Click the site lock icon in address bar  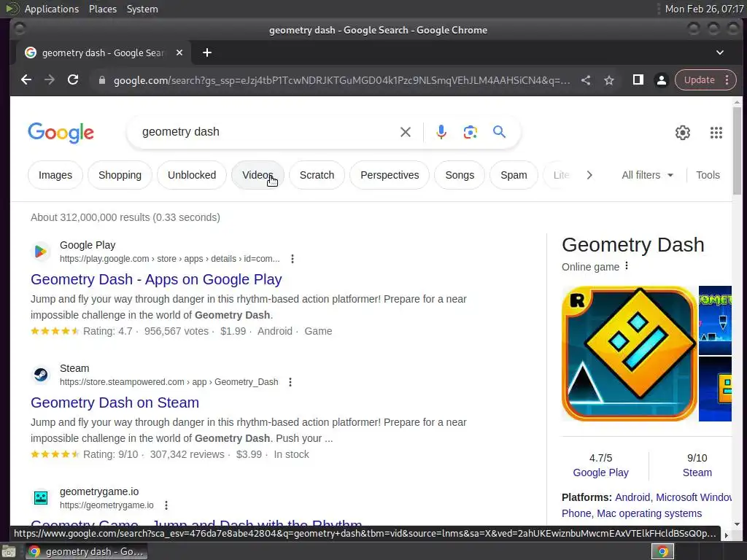point(102,80)
